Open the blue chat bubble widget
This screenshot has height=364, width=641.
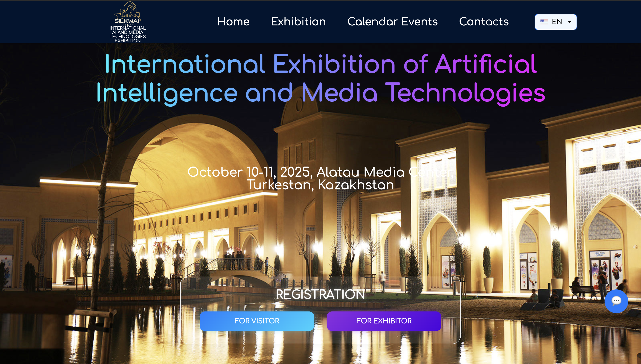(616, 301)
